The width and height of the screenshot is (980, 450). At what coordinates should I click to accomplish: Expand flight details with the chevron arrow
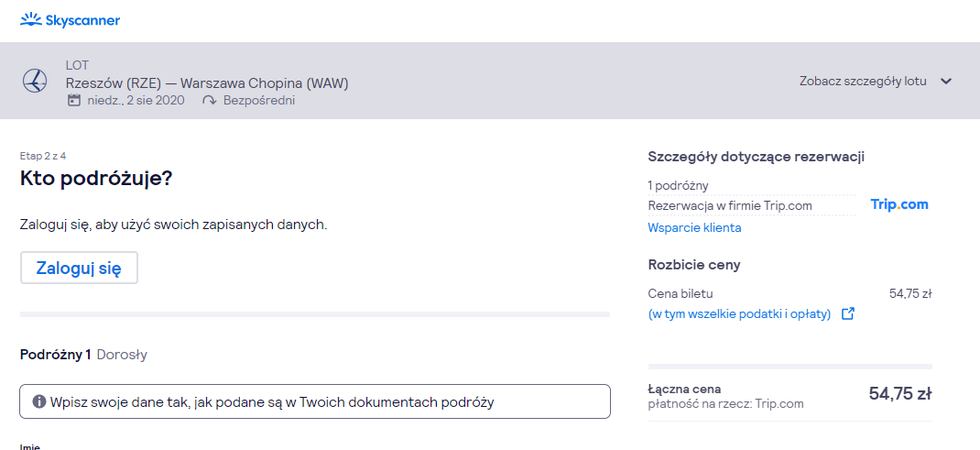tap(946, 82)
